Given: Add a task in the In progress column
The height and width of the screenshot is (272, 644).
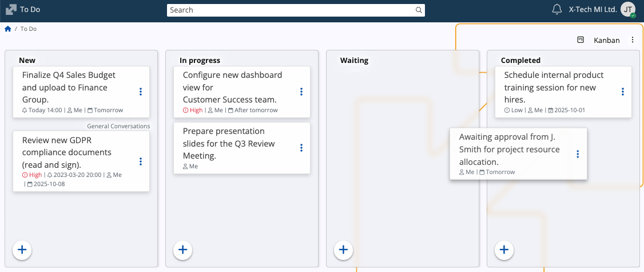Looking at the screenshot, I should 182,250.
